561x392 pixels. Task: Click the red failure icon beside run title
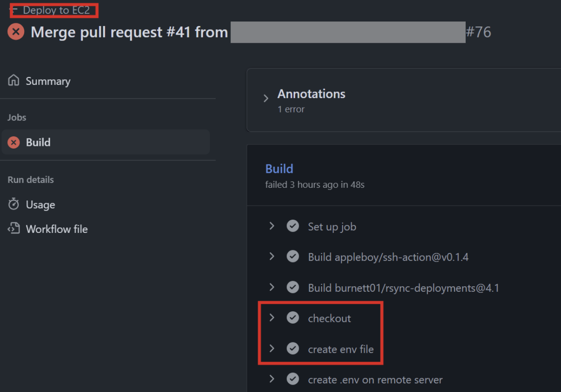(16, 32)
